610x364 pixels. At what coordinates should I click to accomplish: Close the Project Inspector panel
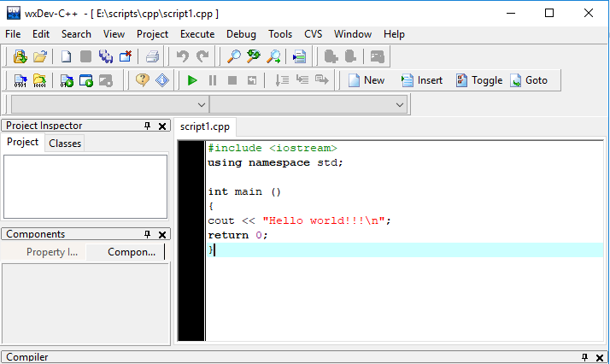[162, 126]
